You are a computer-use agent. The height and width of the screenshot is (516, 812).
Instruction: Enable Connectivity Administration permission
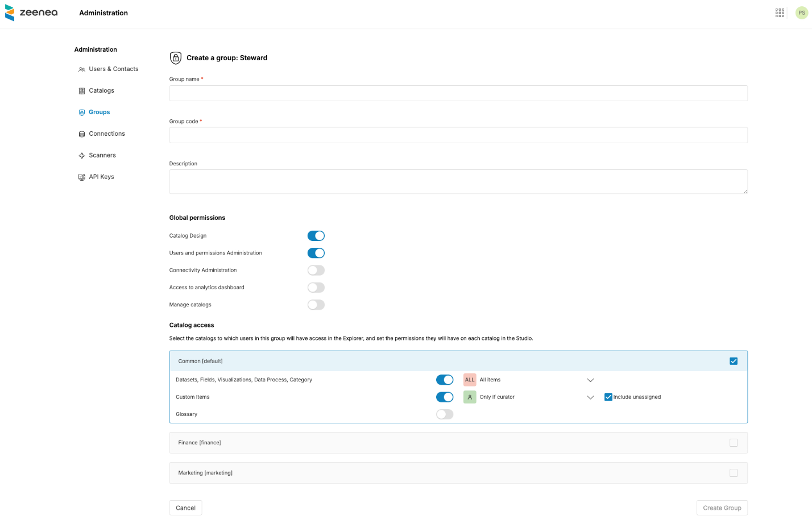(x=316, y=271)
